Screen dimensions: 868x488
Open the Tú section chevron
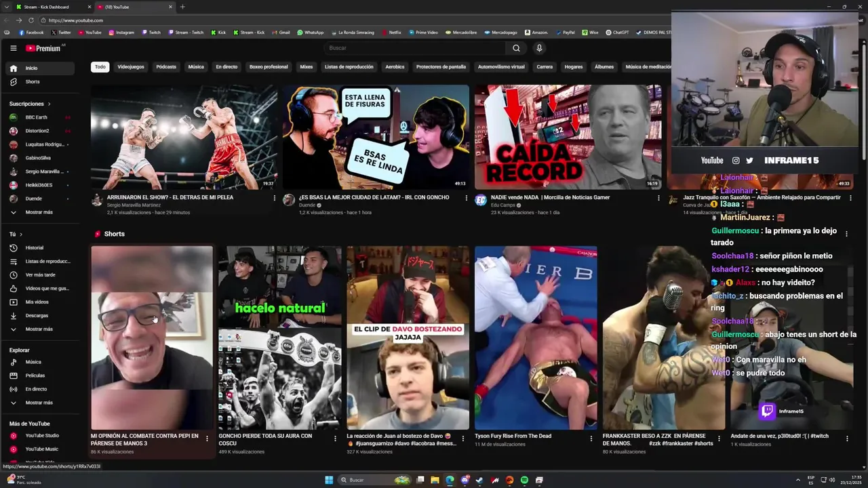pos(20,234)
